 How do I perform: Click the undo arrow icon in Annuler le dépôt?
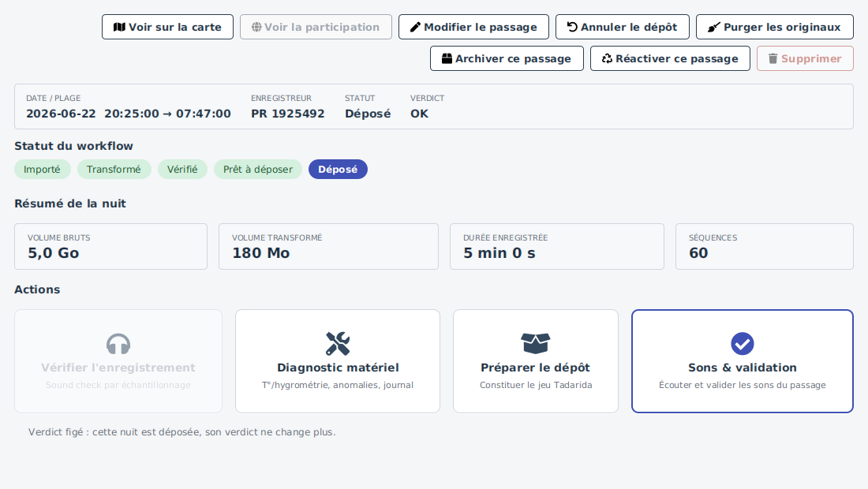coord(572,27)
